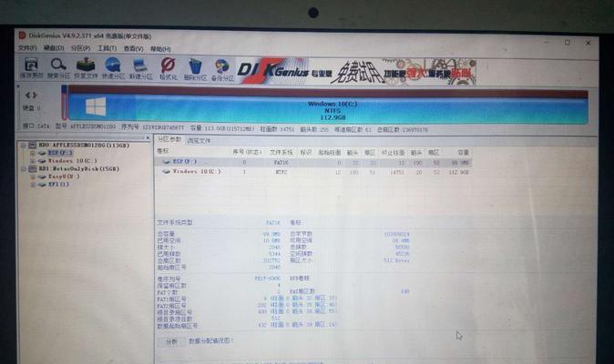
Task: Click the 容量 column header
Action: (463, 153)
